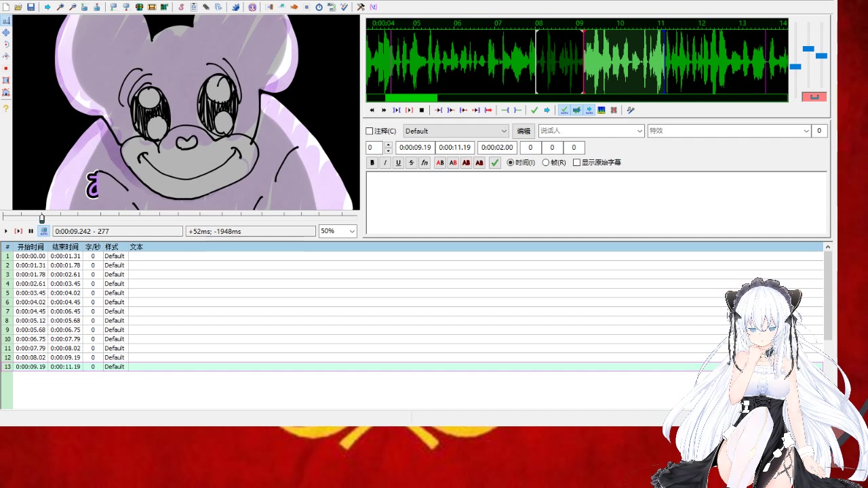Commit the line with green check button
The width and height of the screenshot is (868, 488).
point(495,163)
